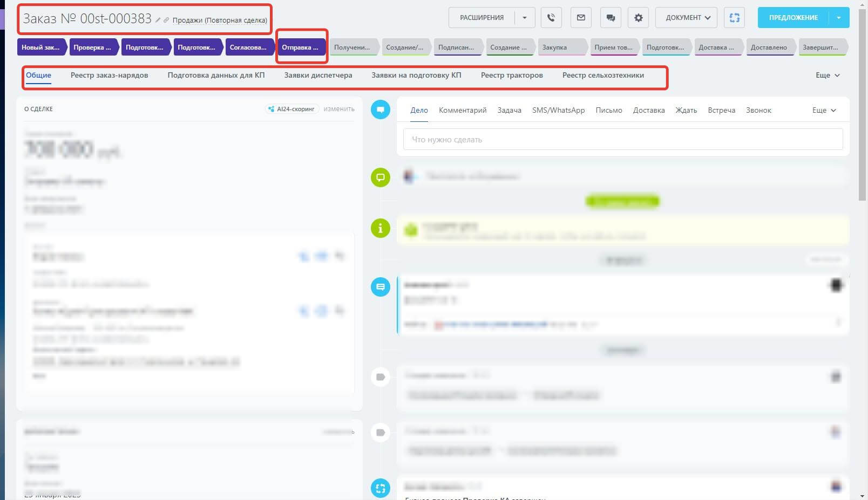The image size is (868, 500).
Task: Expand Еще menu in the tabs row
Action: pos(827,76)
